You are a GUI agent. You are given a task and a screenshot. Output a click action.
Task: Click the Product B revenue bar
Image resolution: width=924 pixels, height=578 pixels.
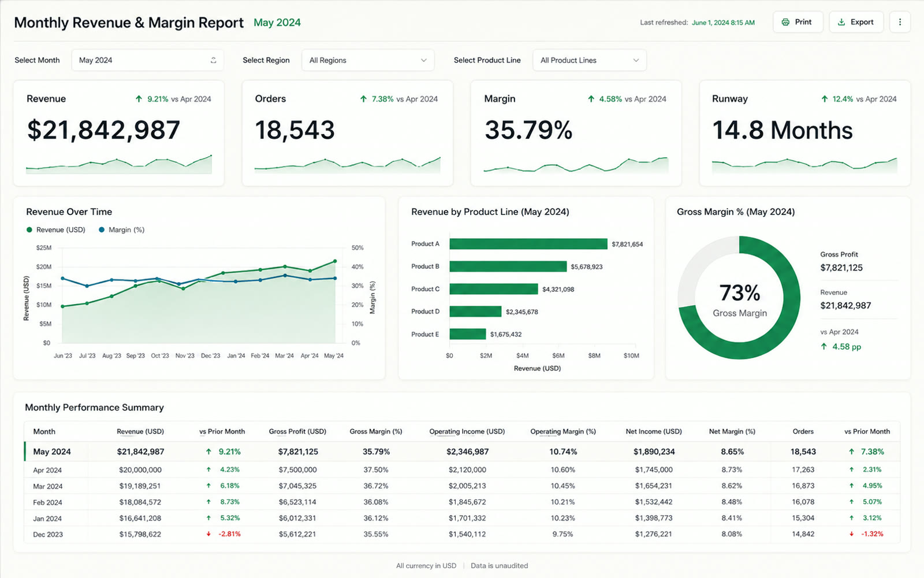(508, 266)
